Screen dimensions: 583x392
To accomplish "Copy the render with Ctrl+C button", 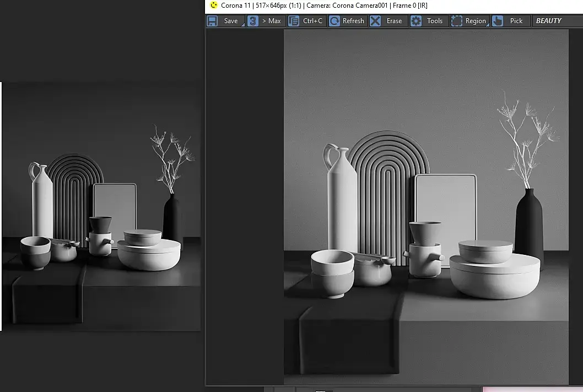I will pyautogui.click(x=307, y=21).
